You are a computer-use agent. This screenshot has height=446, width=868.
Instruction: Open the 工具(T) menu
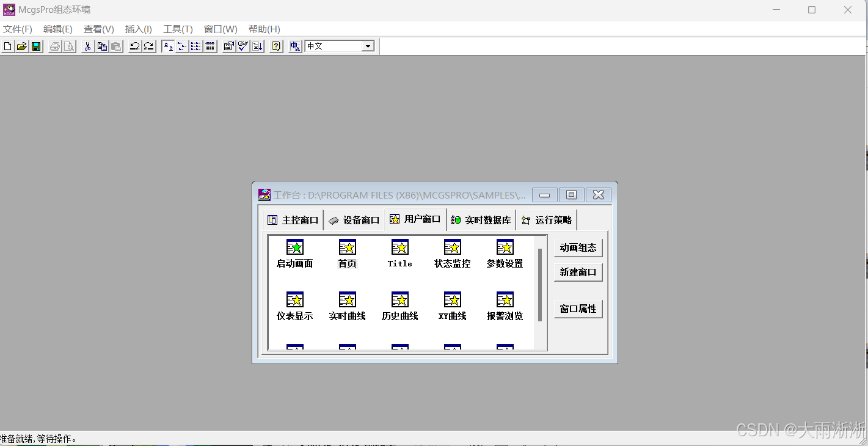(178, 29)
